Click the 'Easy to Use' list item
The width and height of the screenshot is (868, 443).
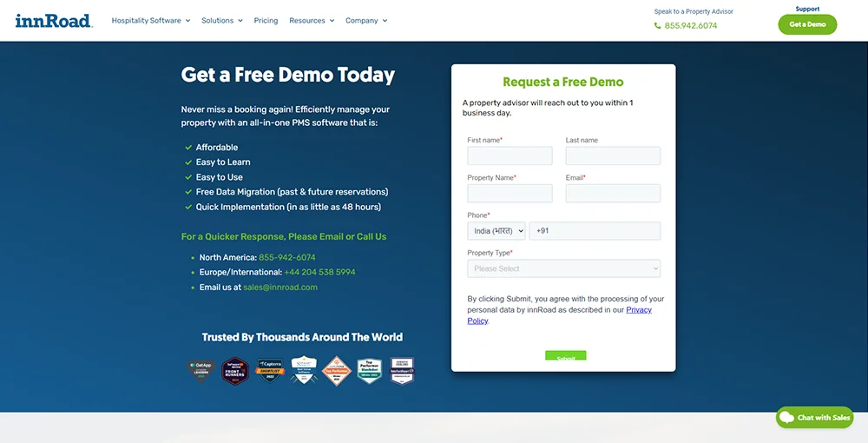[219, 177]
